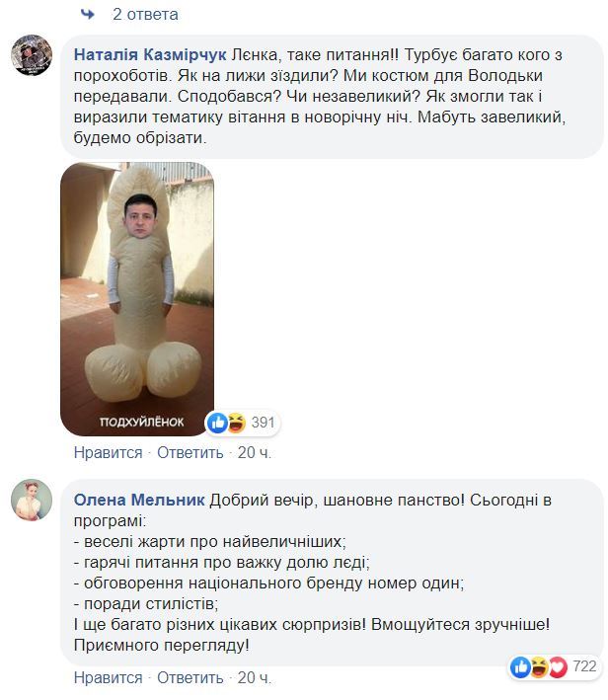Click the Олена Мельник author name
The image size is (608, 700).
pos(139,500)
